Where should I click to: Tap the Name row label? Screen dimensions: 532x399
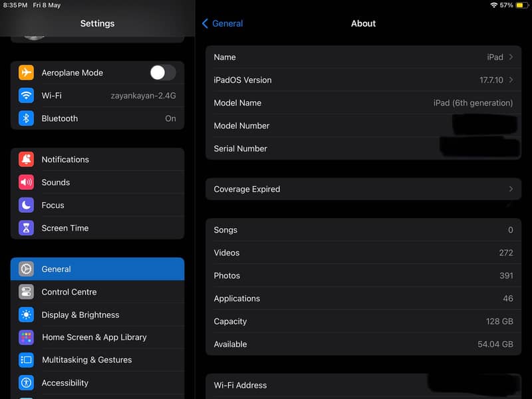point(225,57)
